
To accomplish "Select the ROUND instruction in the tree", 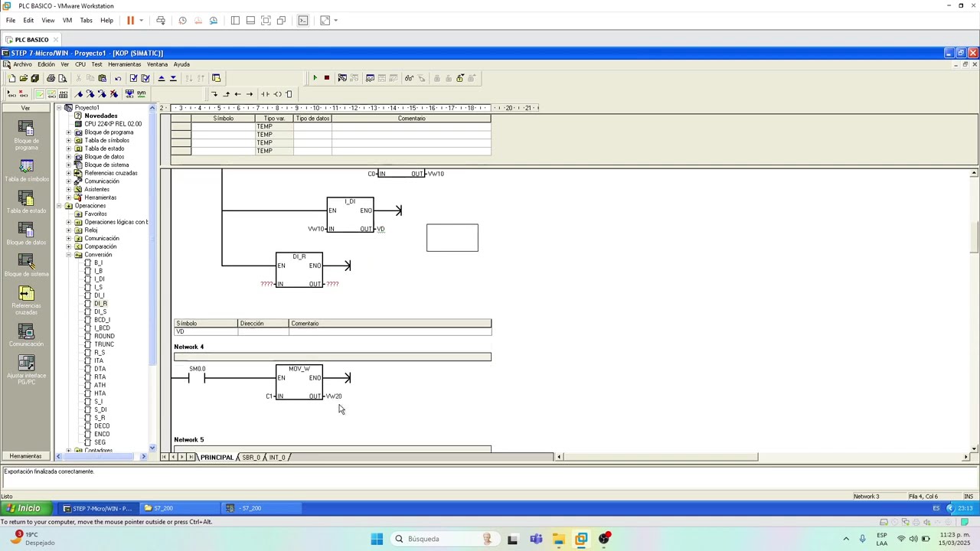I will pyautogui.click(x=104, y=336).
